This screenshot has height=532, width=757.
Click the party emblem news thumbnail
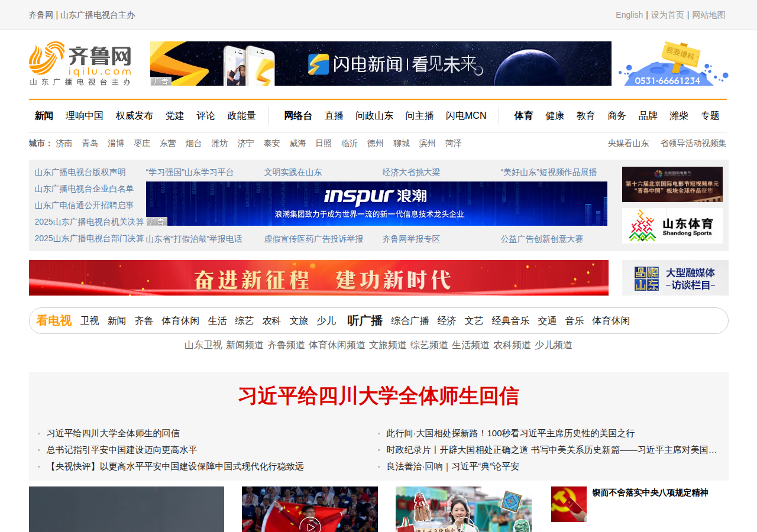coord(569,504)
